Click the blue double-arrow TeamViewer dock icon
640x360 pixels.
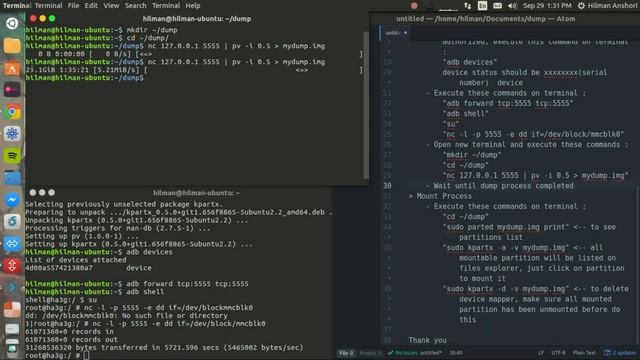[12, 244]
